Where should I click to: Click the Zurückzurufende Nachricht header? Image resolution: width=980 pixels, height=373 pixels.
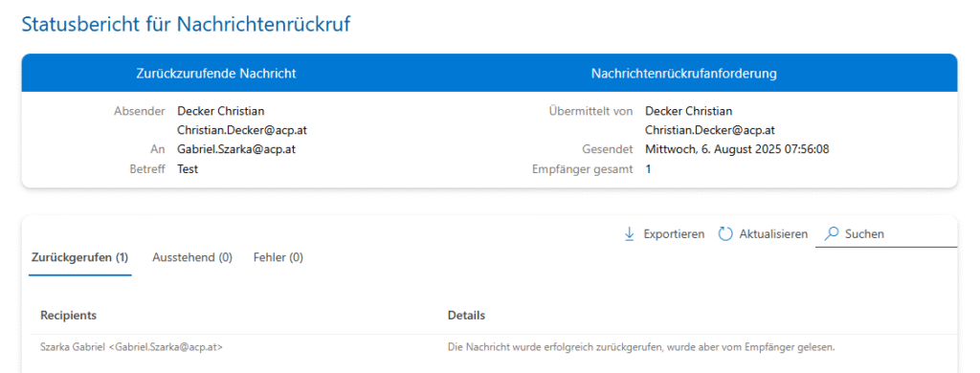[x=216, y=74]
